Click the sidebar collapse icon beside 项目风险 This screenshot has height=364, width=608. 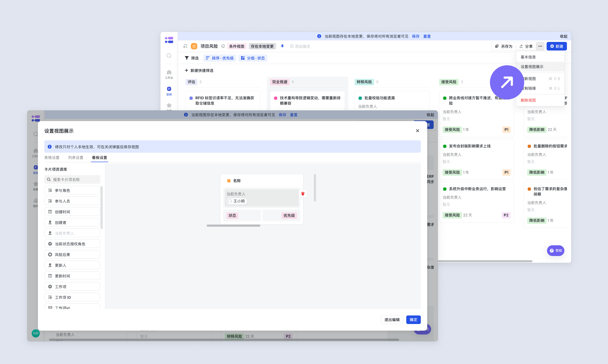185,46
